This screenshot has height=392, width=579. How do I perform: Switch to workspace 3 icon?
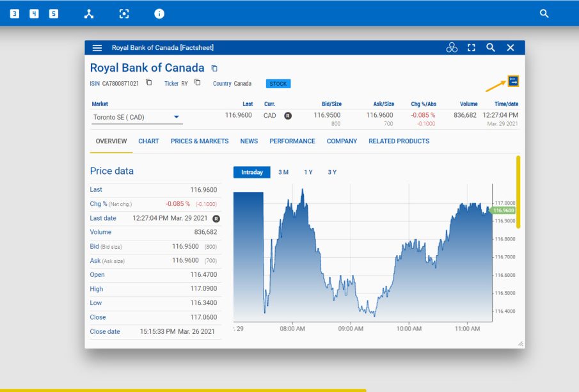click(15, 14)
